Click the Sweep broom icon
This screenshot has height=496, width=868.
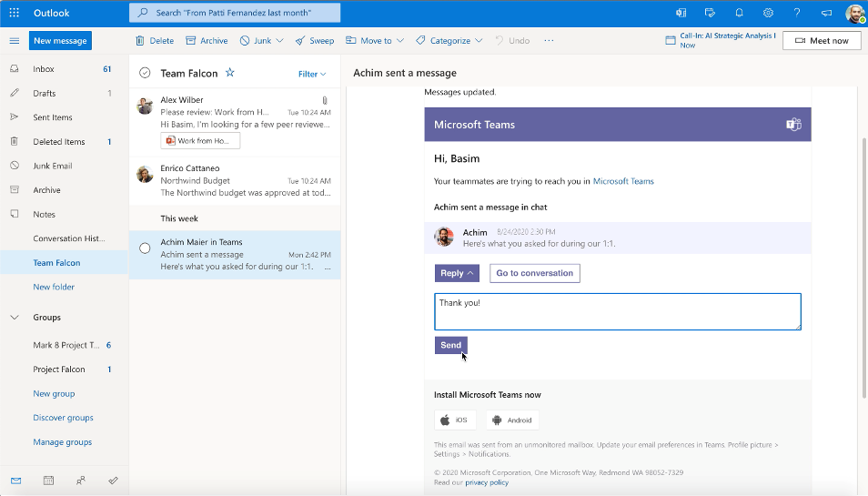300,40
